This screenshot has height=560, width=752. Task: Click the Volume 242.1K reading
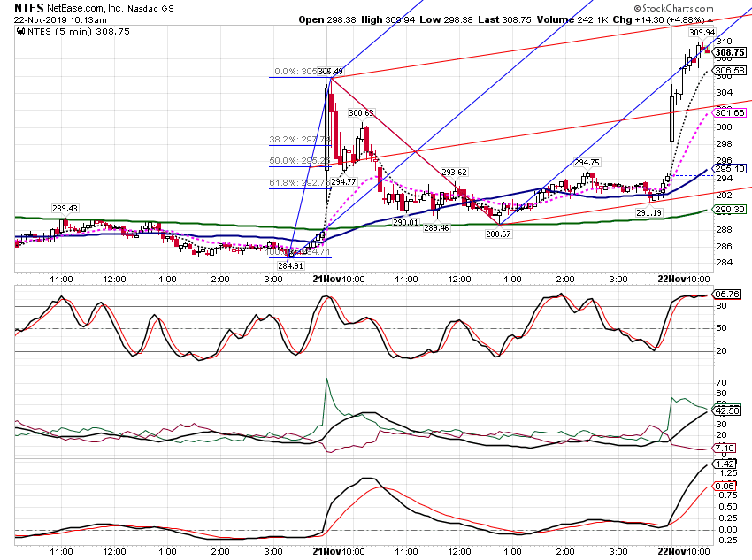(572, 19)
